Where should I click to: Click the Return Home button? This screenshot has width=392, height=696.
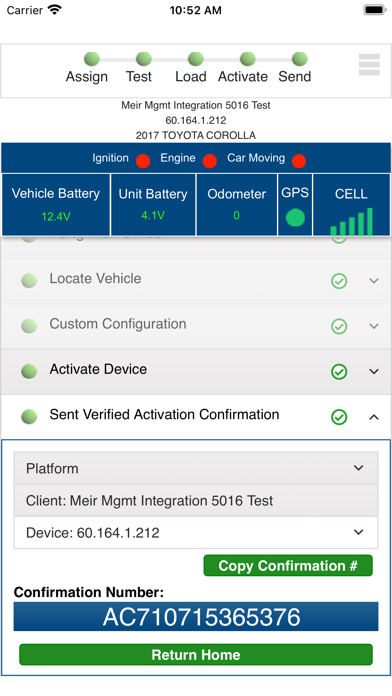pyautogui.click(x=196, y=655)
